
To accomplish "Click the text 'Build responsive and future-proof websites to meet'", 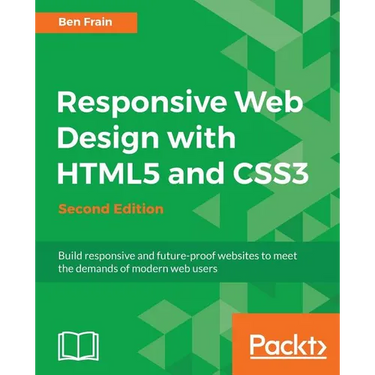I will 178,256.
